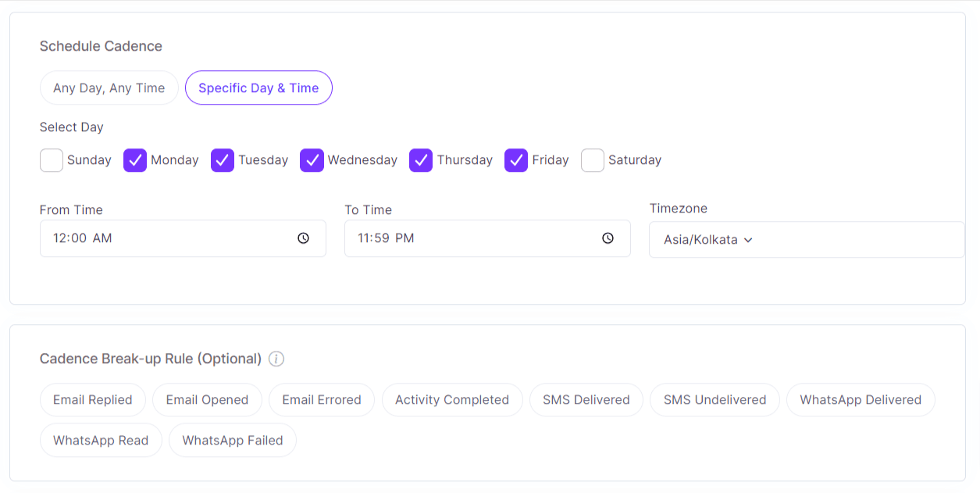Select the WhatsApp Failed break-up rule
This screenshot has height=493, width=980.
click(232, 440)
